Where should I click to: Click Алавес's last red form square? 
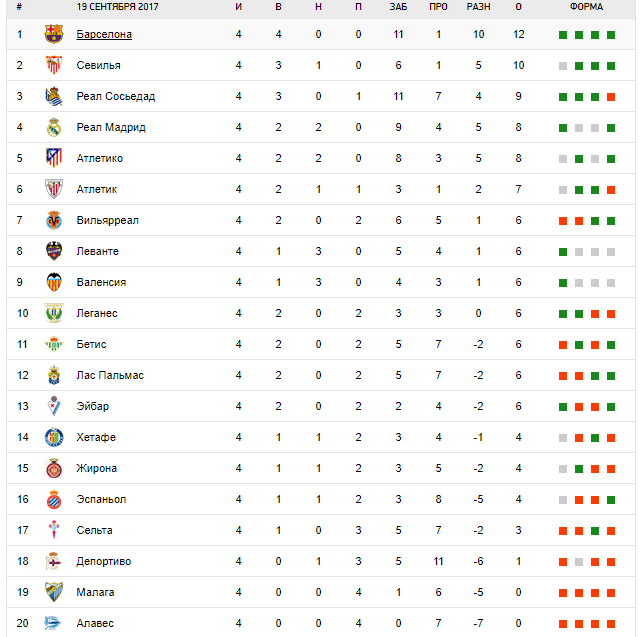coord(610,623)
